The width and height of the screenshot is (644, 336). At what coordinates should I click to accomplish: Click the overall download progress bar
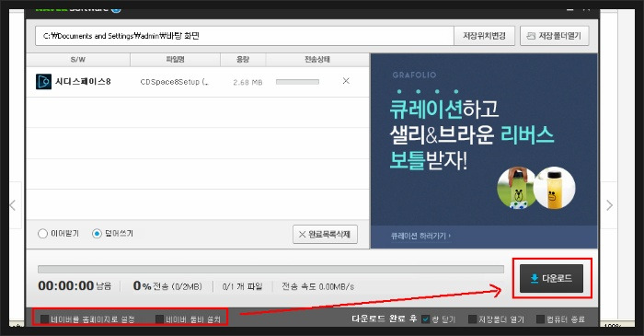tap(270, 269)
